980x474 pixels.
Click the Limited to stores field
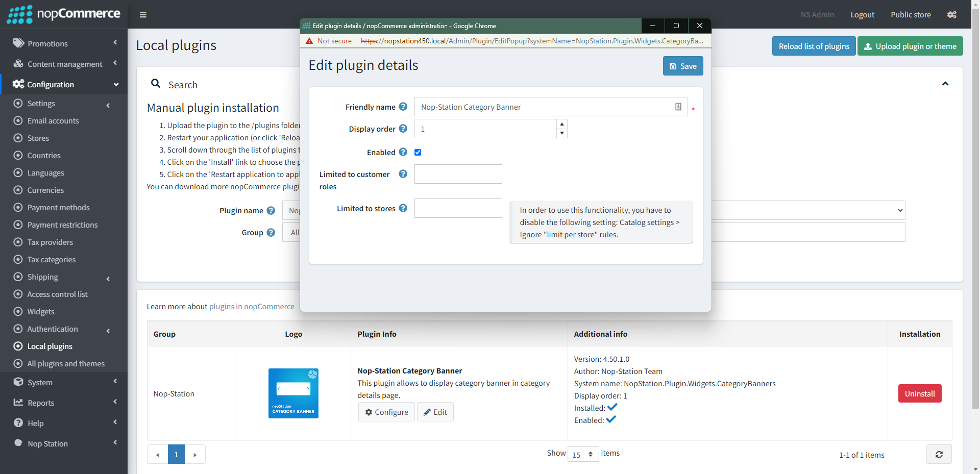click(458, 208)
